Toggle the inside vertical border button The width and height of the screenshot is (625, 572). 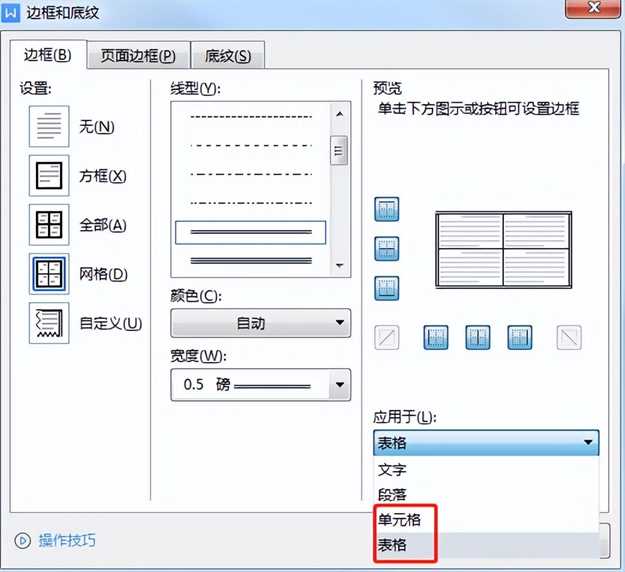coord(477,338)
